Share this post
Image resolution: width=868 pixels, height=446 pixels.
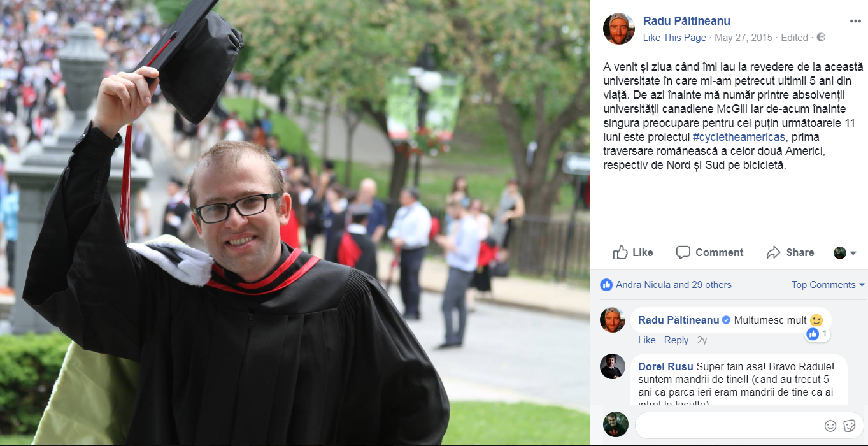tap(790, 252)
